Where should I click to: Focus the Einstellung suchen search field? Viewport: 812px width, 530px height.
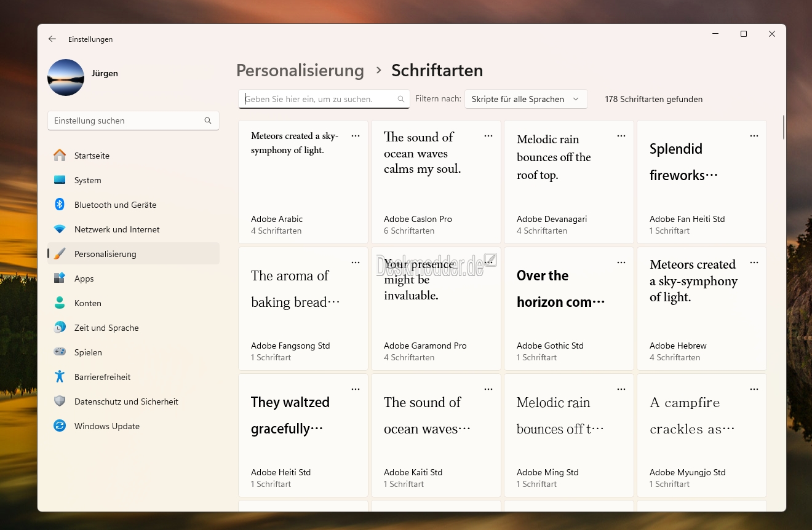133,121
